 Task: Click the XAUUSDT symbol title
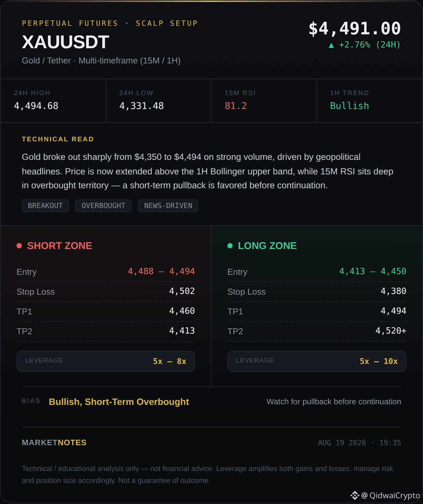coord(65,42)
